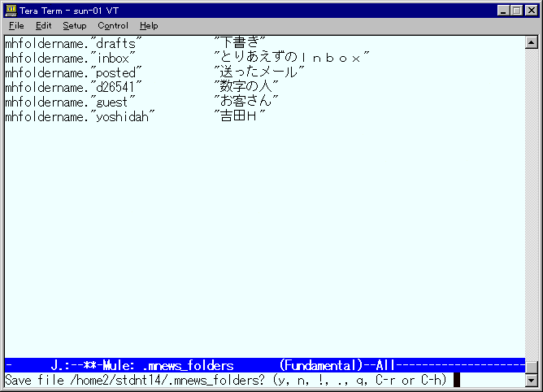The width and height of the screenshot is (543, 392).
Task: Click the mhfoldername."yoshidah" text
Action: coord(80,116)
